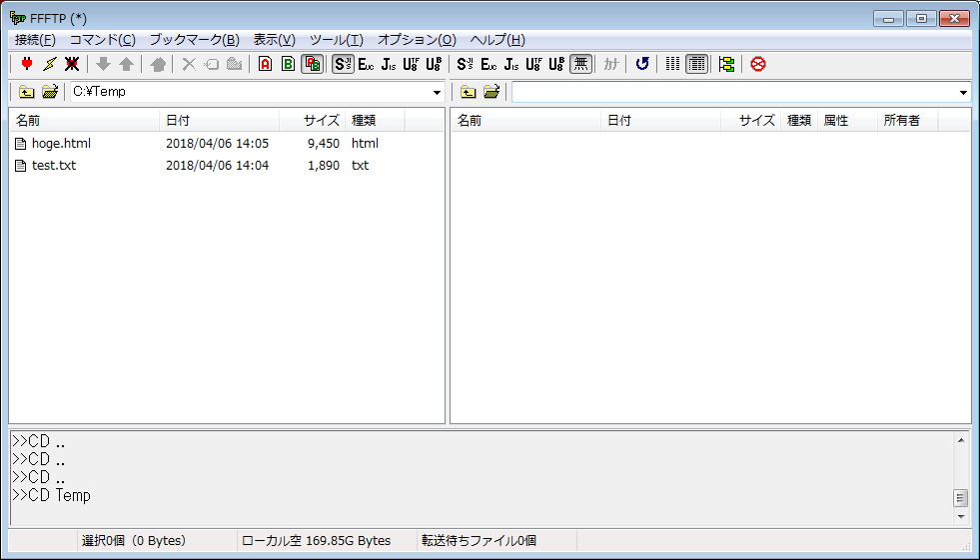Click log scrollbar up arrow

[x=961, y=440]
